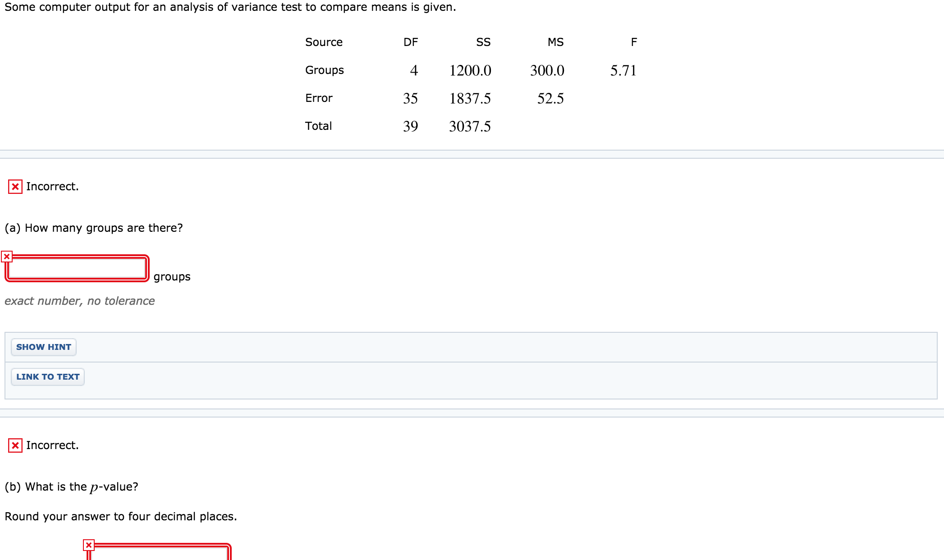The height and width of the screenshot is (560, 944).
Task: Open the LINK TO TEXT button
Action: (48, 376)
